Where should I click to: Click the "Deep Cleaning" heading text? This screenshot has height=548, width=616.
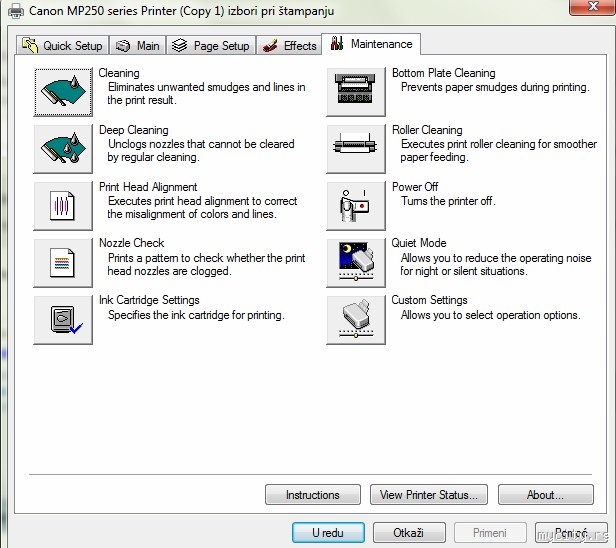[x=134, y=130]
